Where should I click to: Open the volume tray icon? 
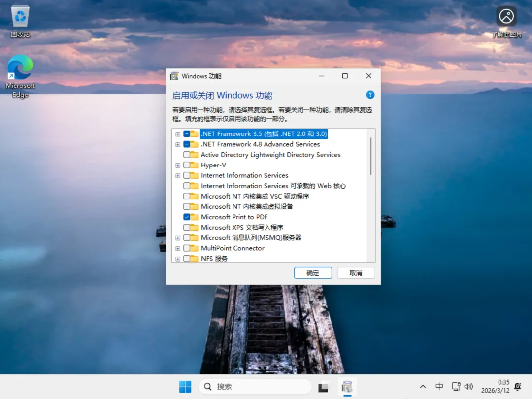468,387
